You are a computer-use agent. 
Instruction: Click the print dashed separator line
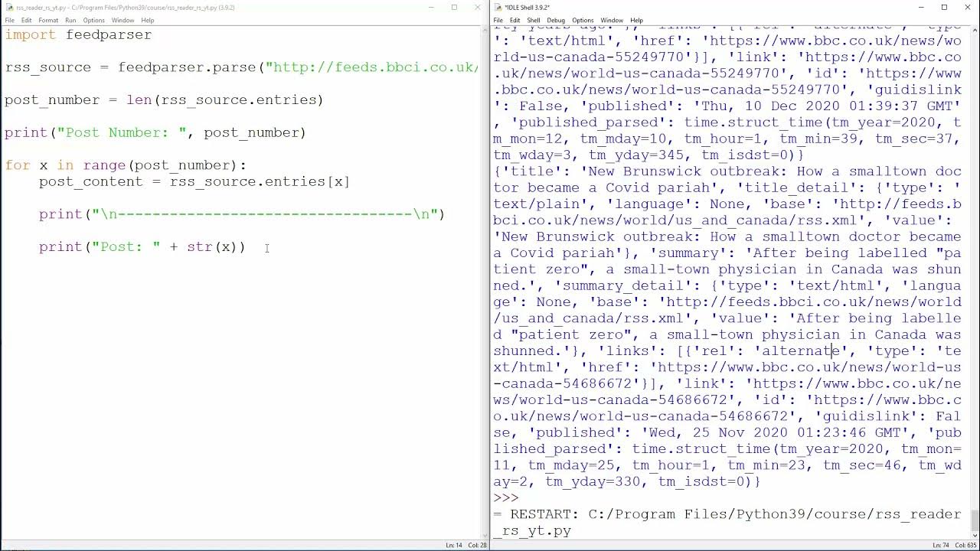pos(242,214)
